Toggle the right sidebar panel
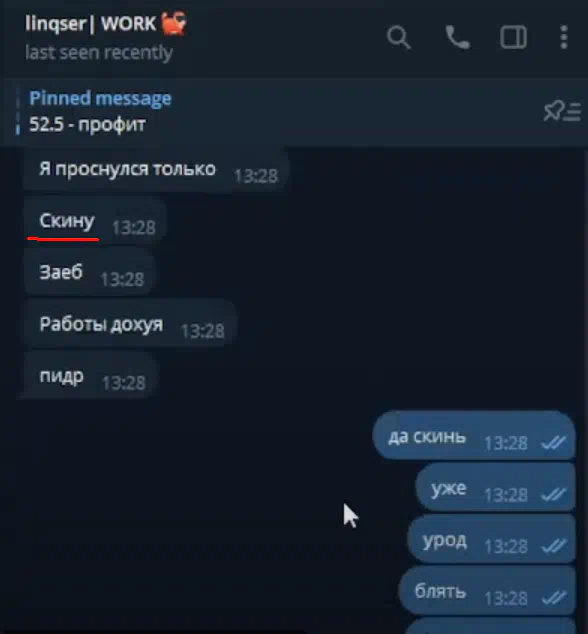Viewport: 588px width, 634px height. click(513, 37)
